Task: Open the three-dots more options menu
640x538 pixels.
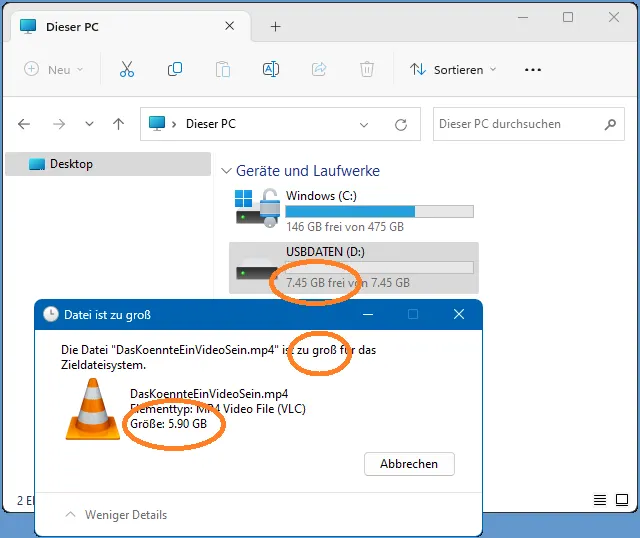Action: coord(533,70)
